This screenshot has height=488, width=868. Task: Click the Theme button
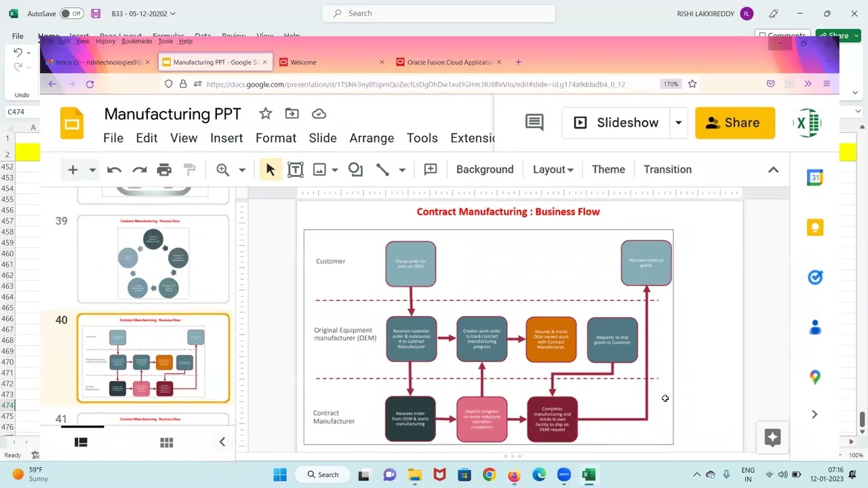pyautogui.click(x=608, y=169)
